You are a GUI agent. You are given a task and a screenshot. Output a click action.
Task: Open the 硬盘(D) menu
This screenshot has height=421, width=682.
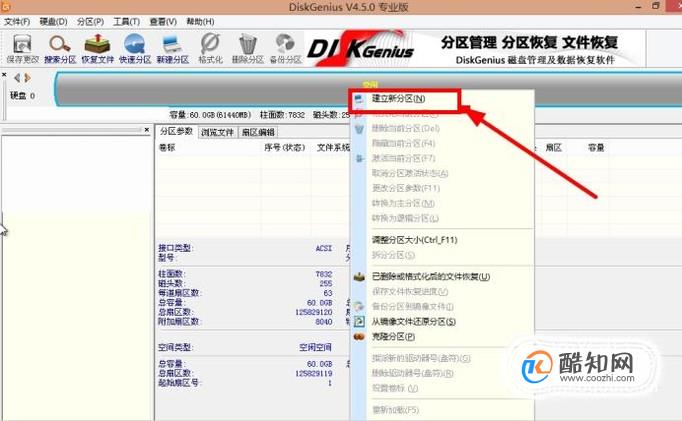coord(53,21)
